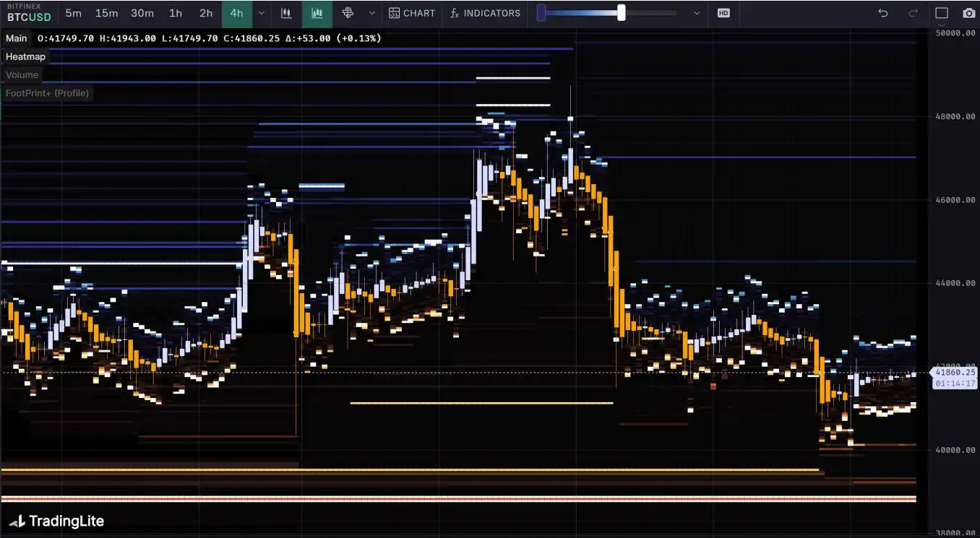The width and height of the screenshot is (980, 538).
Task: Expand the timeframe dropdown after 4h
Action: 262,13
